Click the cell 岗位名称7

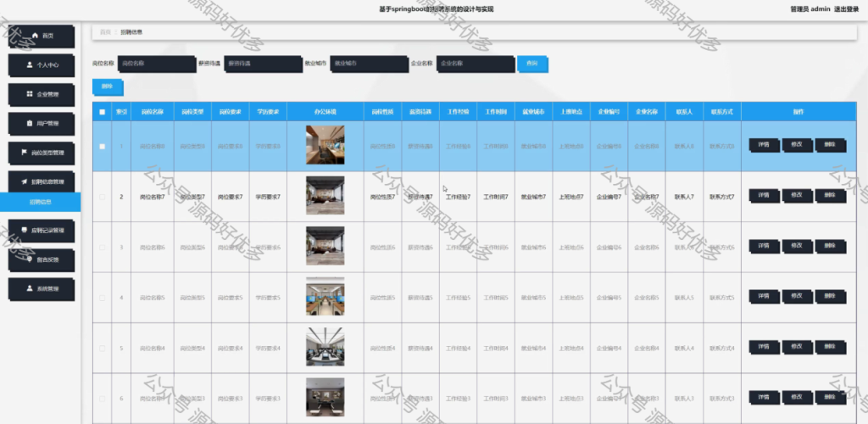coord(153,197)
